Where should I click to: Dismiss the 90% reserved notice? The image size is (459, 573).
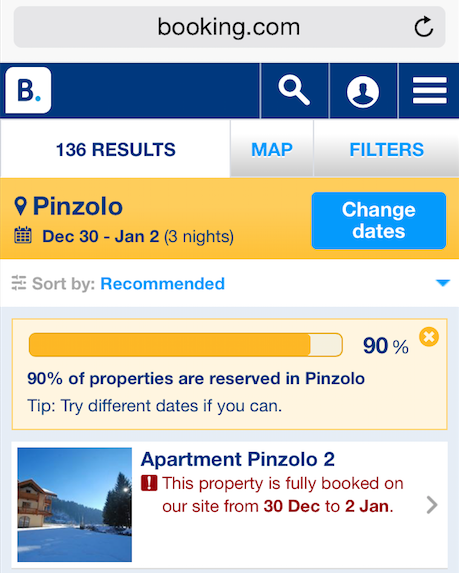(429, 337)
